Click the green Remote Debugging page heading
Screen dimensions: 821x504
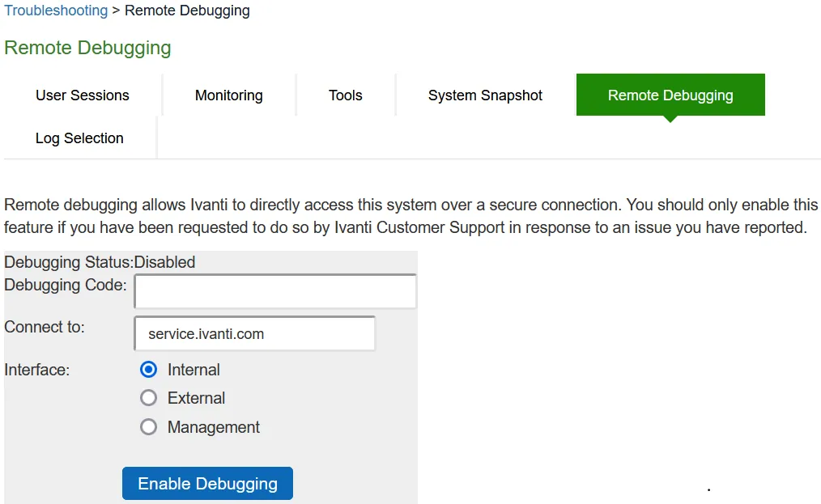coord(87,48)
